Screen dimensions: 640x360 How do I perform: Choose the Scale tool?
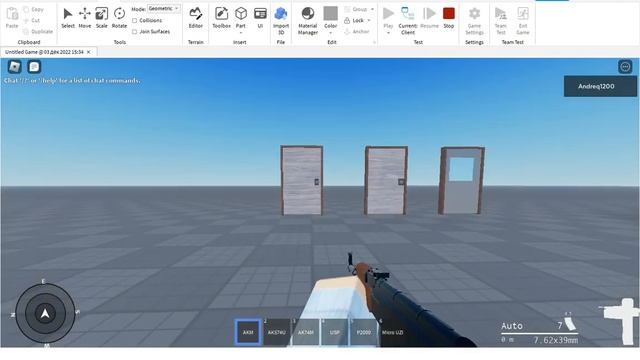(x=102, y=18)
